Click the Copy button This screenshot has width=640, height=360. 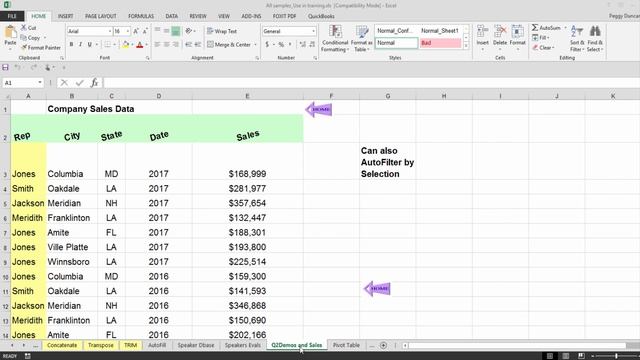[31, 38]
